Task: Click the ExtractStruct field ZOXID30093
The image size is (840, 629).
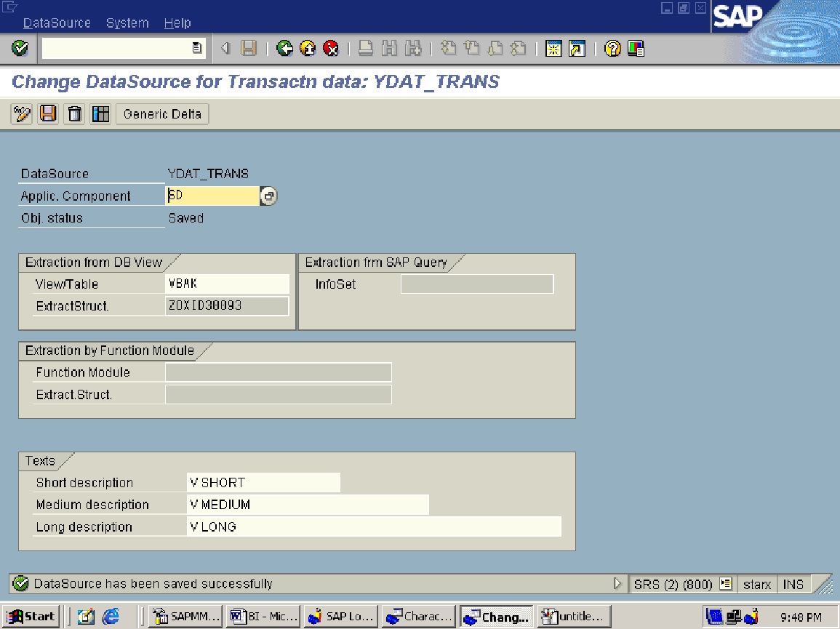Action: (227, 305)
